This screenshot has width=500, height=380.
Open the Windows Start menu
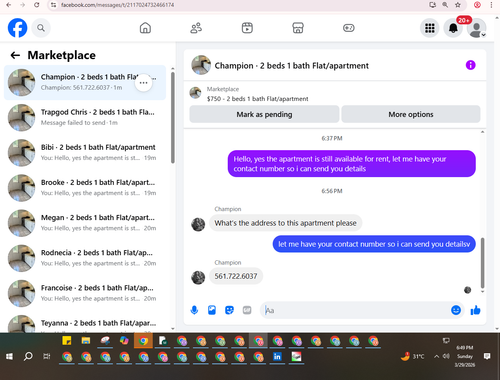coord(9,357)
